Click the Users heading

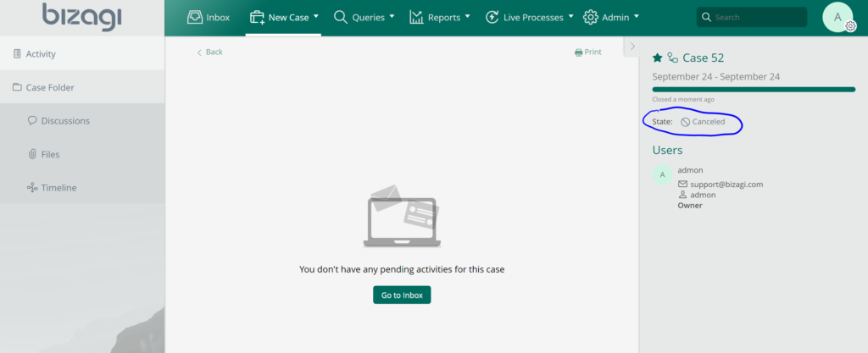668,151
